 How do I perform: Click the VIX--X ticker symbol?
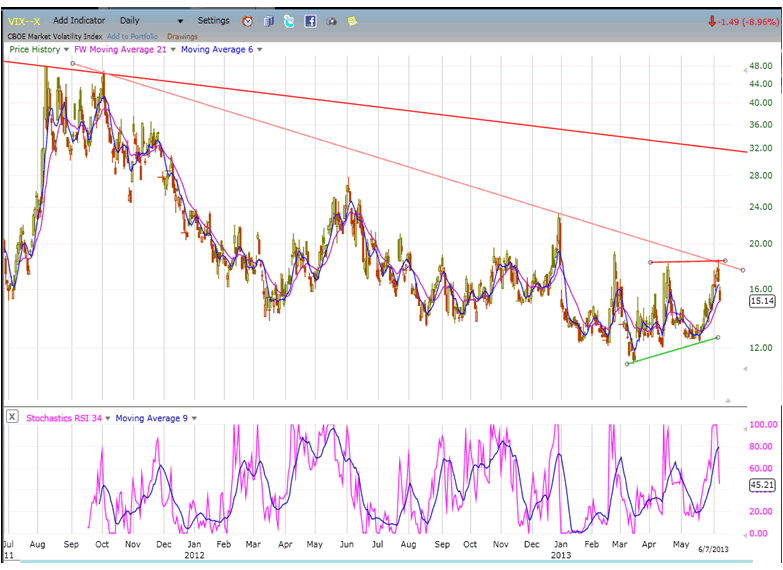[x=22, y=20]
